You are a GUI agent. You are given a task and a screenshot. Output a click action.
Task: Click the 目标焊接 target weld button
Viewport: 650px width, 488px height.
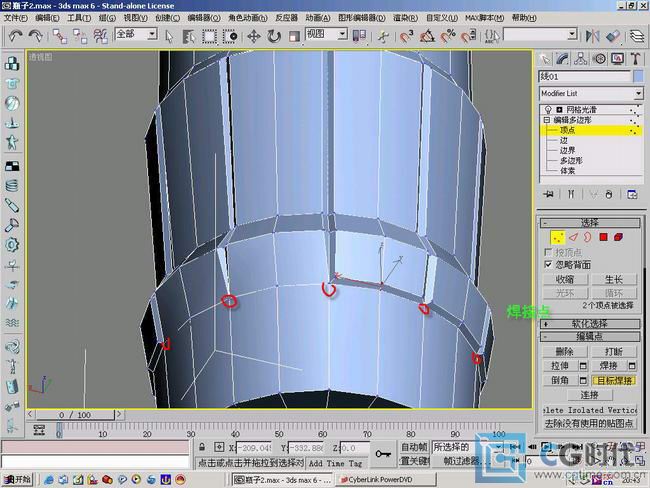click(614, 381)
